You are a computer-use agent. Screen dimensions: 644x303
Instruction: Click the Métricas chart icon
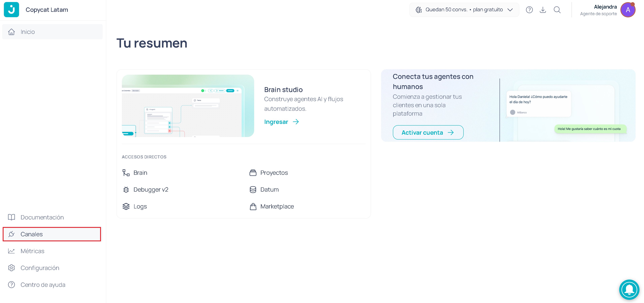[x=11, y=251]
